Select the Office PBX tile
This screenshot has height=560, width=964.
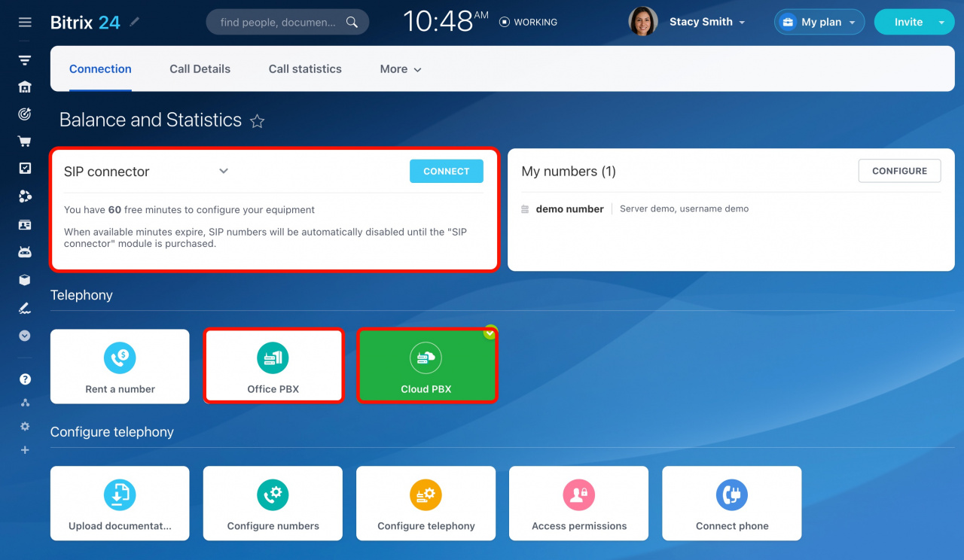coord(273,366)
